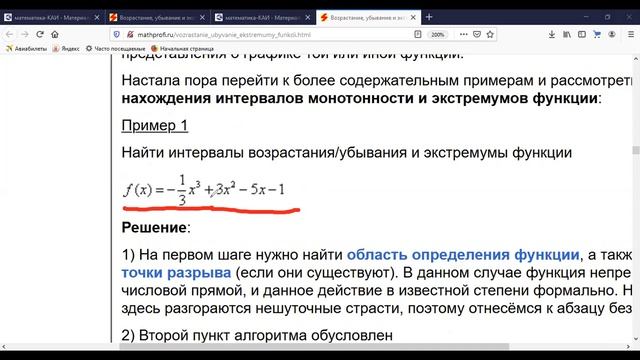
Task: Open the Firefox account menu
Action: 612,35
